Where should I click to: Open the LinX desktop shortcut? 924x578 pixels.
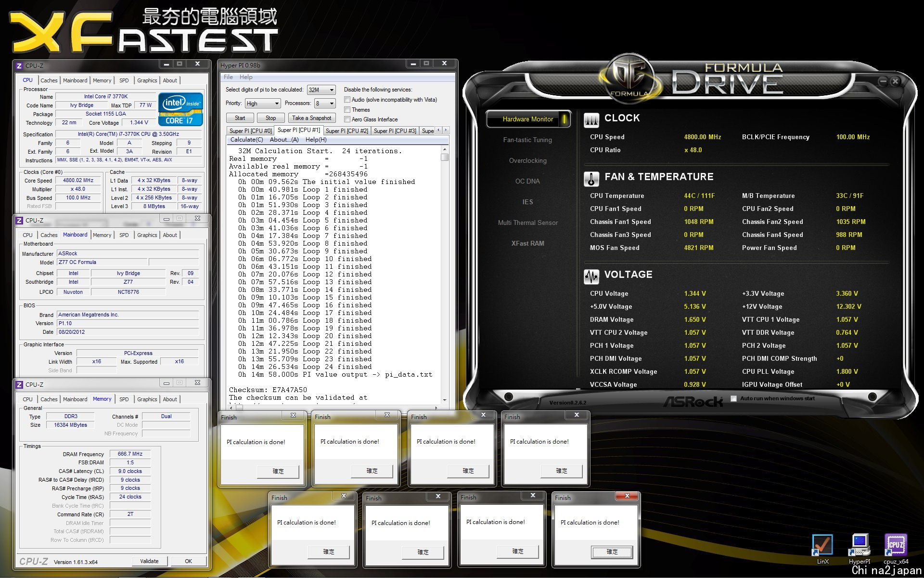822,549
